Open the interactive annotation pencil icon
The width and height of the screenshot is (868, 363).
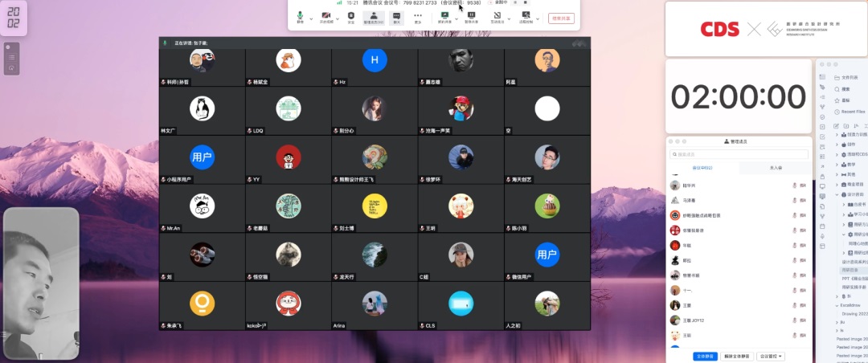(497, 16)
